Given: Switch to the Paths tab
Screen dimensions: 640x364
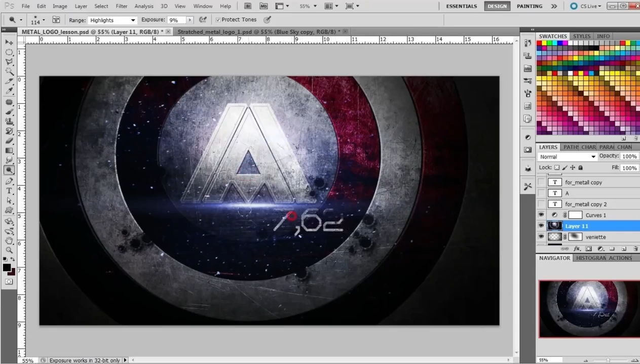Looking at the screenshot, I should click(571, 147).
